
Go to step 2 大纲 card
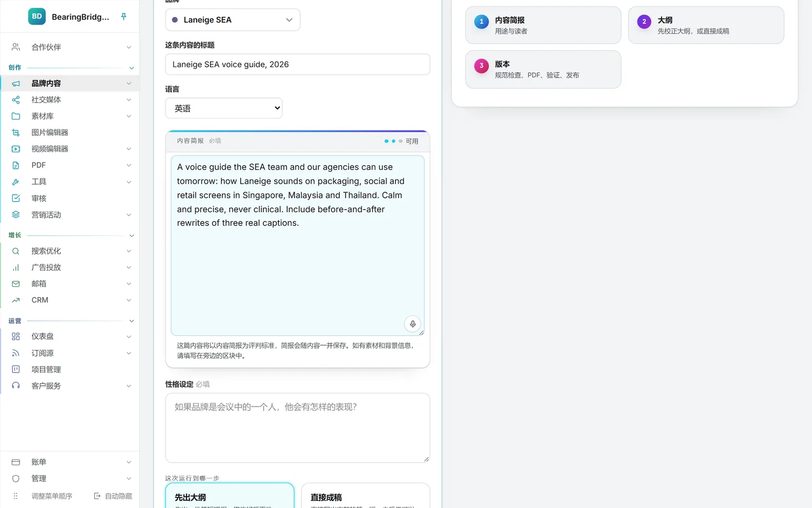[706, 25]
